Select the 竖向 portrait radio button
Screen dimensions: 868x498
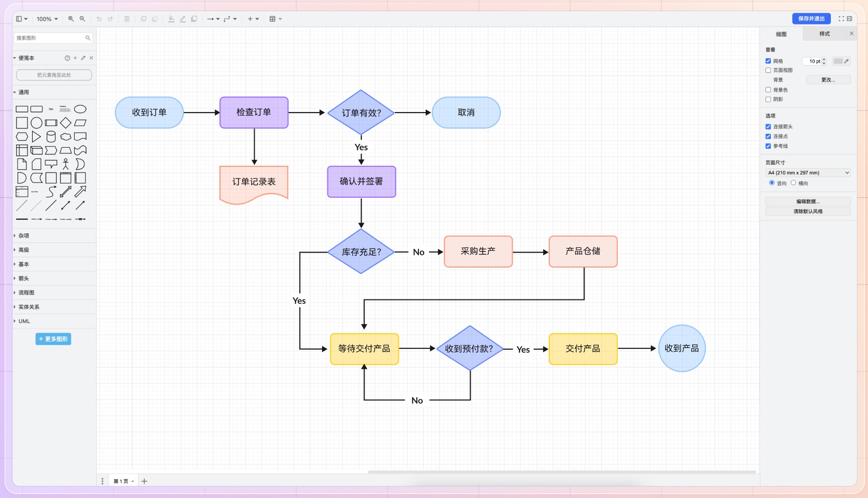772,183
